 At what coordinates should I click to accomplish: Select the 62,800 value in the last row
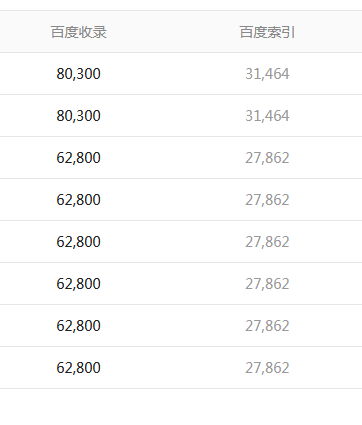[x=78, y=368]
